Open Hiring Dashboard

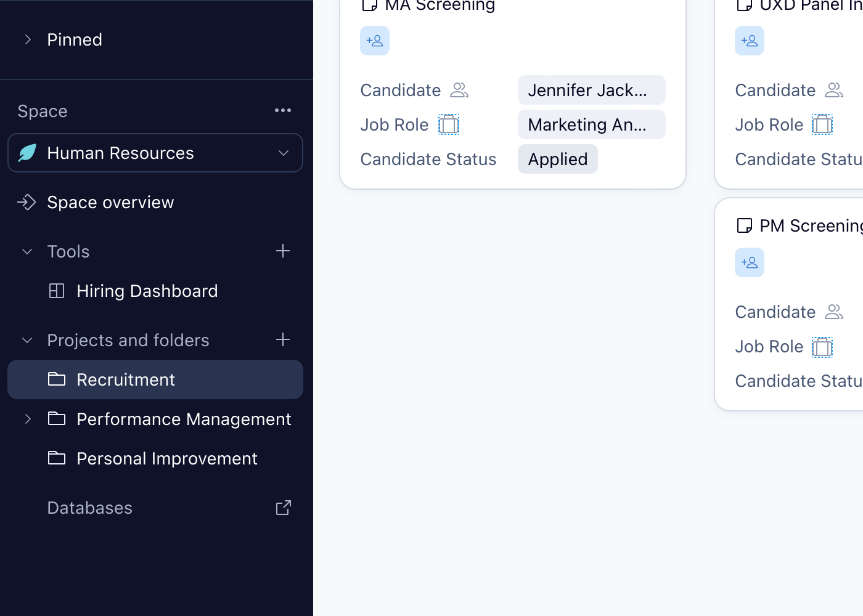click(147, 291)
